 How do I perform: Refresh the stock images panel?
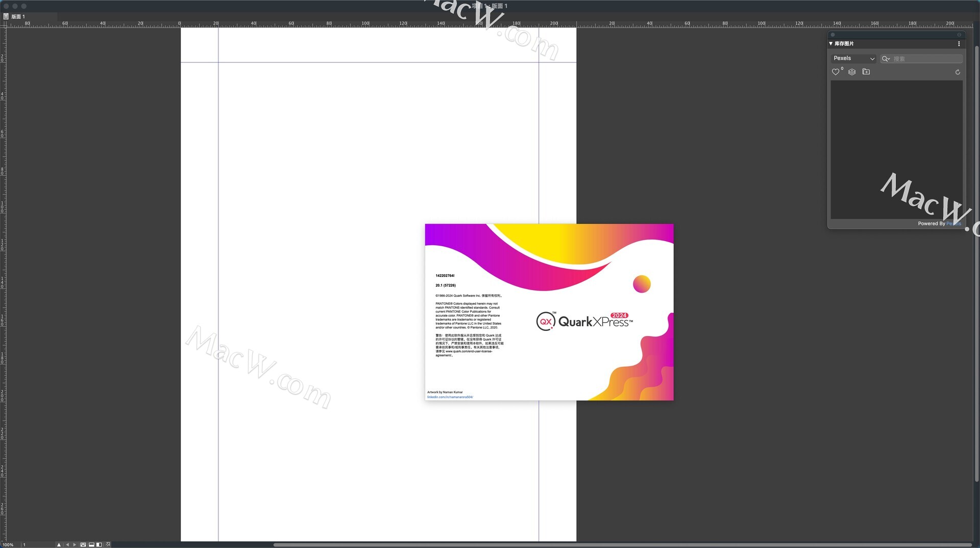pos(958,72)
